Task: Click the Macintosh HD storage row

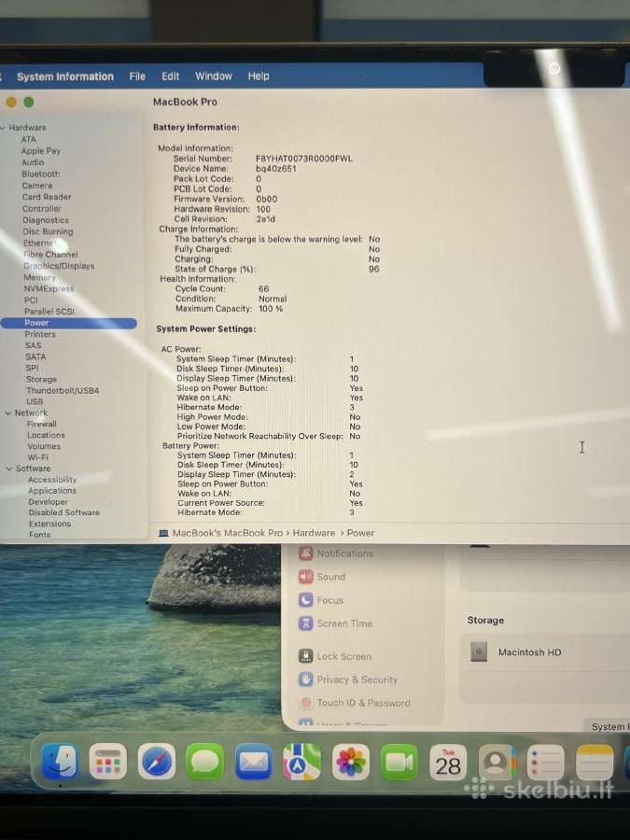Action: pyautogui.click(x=545, y=652)
